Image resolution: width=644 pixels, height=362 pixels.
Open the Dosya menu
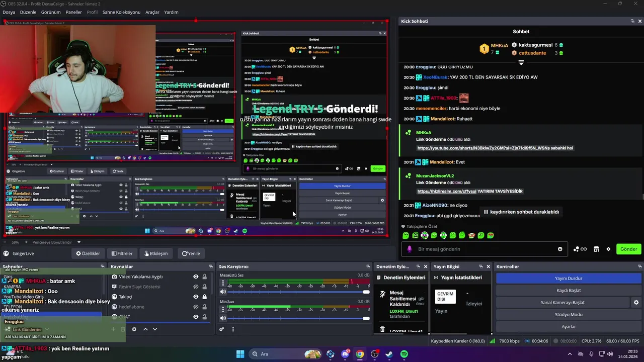tap(9, 12)
